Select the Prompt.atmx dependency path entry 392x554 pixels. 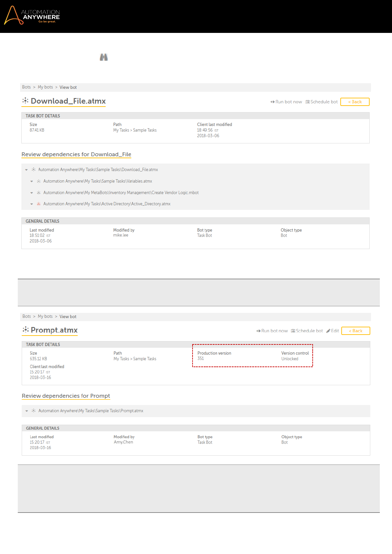tap(91, 411)
